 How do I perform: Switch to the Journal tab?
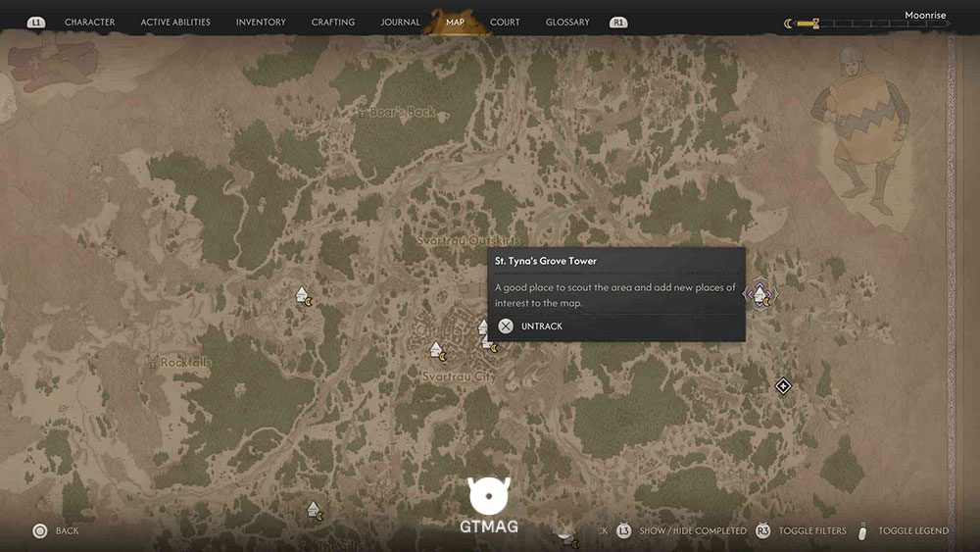400,22
